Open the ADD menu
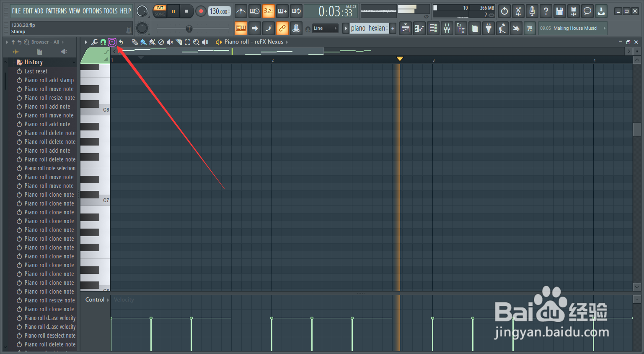The width and height of the screenshot is (644, 354). coord(39,11)
